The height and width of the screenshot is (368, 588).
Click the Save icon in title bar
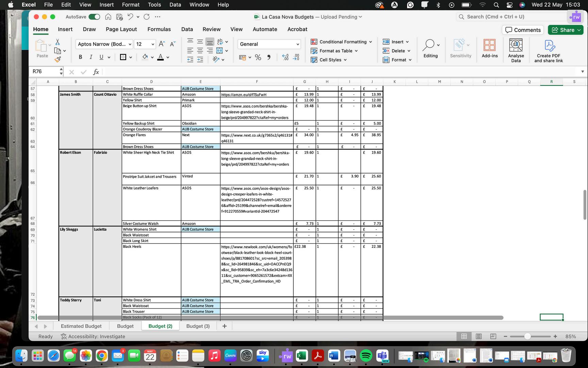click(119, 17)
